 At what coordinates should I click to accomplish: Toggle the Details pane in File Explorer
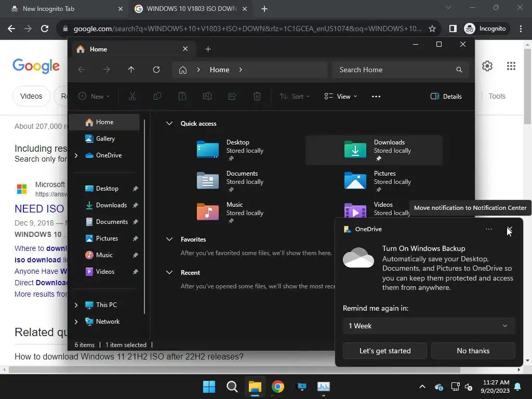point(446,96)
